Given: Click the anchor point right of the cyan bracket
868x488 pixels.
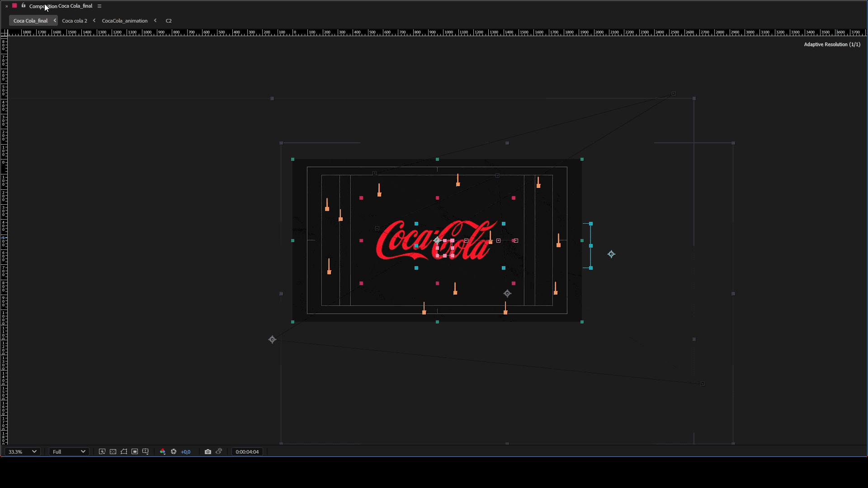Looking at the screenshot, I should [611, 254].
